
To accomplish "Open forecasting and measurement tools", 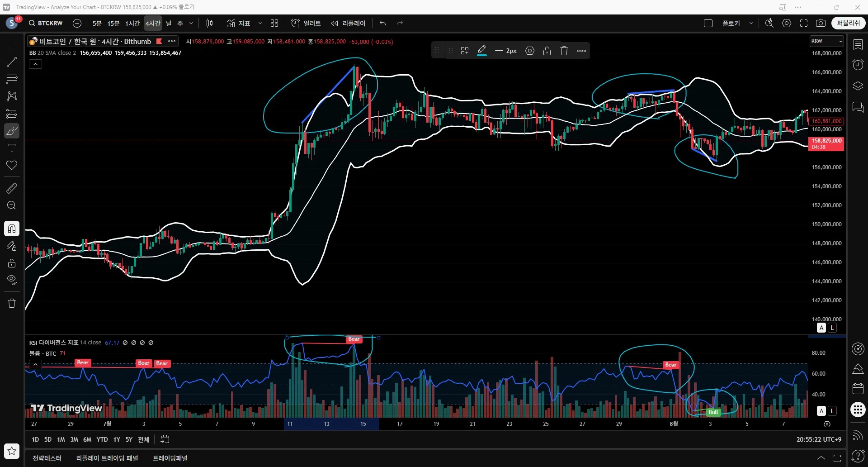I will [x=12, y=114].
